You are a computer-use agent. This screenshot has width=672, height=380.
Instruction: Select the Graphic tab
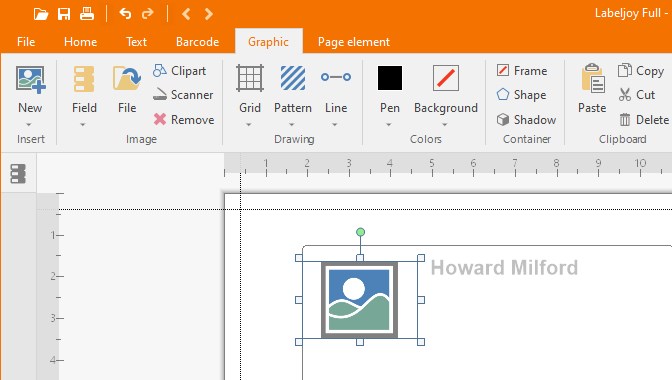pyautogui.click(x=268, y=42)
